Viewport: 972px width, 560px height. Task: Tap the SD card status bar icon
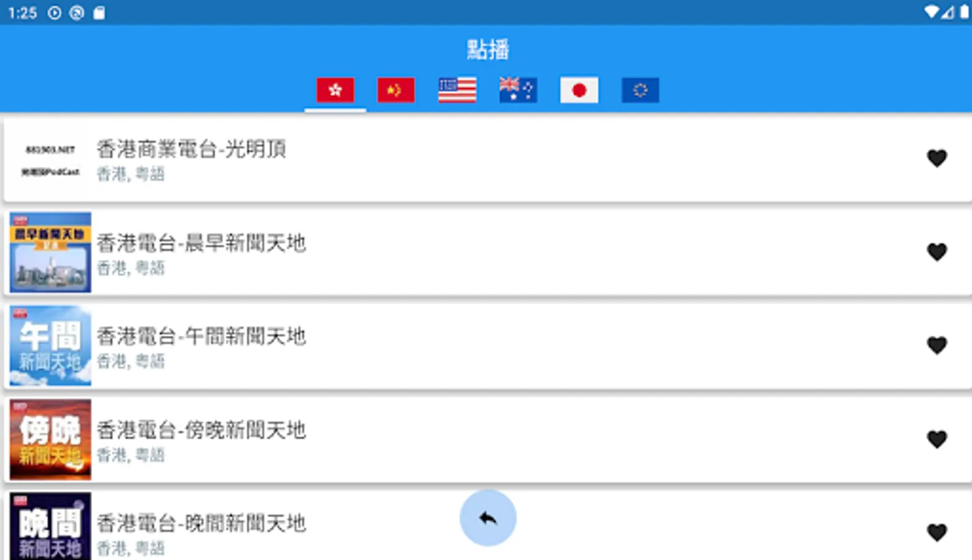[99, 13]
